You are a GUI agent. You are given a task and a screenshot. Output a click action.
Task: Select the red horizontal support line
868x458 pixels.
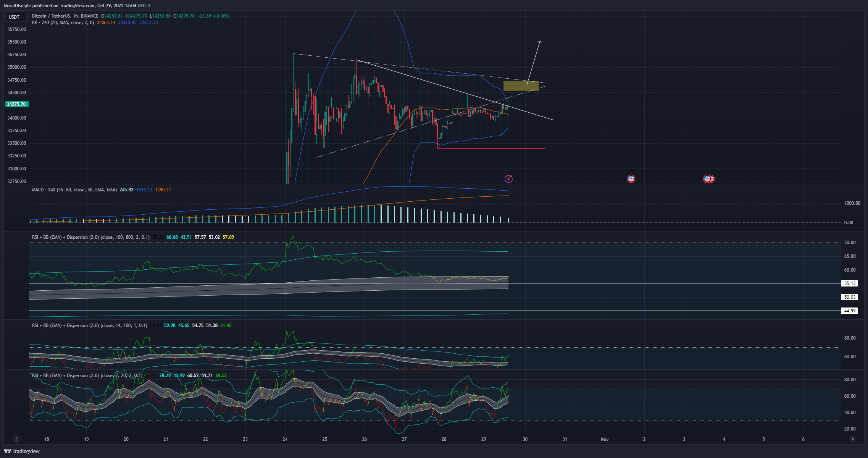[492, 148]
